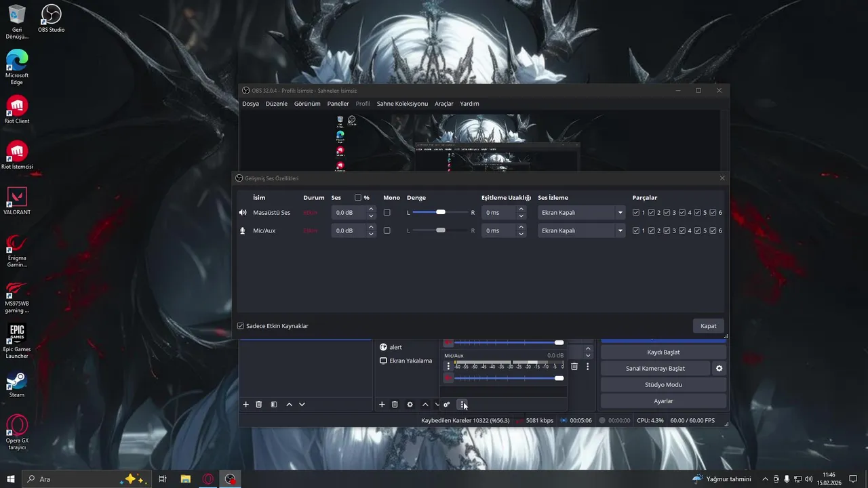The height and width of the screenshot is (488, 868).
Task: Open the Sahne Koleksiyonu menu
Action: click(402, 104)
